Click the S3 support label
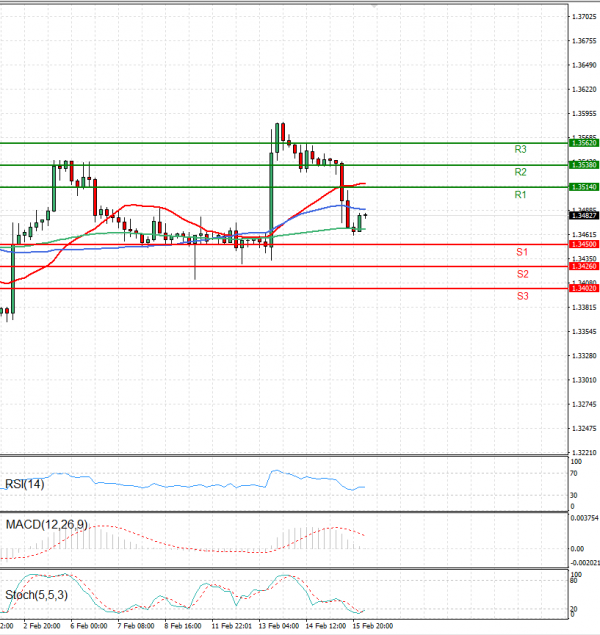The image size is (600, 635). click(x=523, y=296)
